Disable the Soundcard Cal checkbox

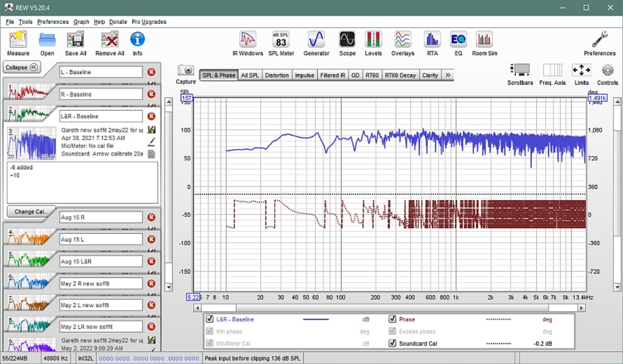(392, 343)
